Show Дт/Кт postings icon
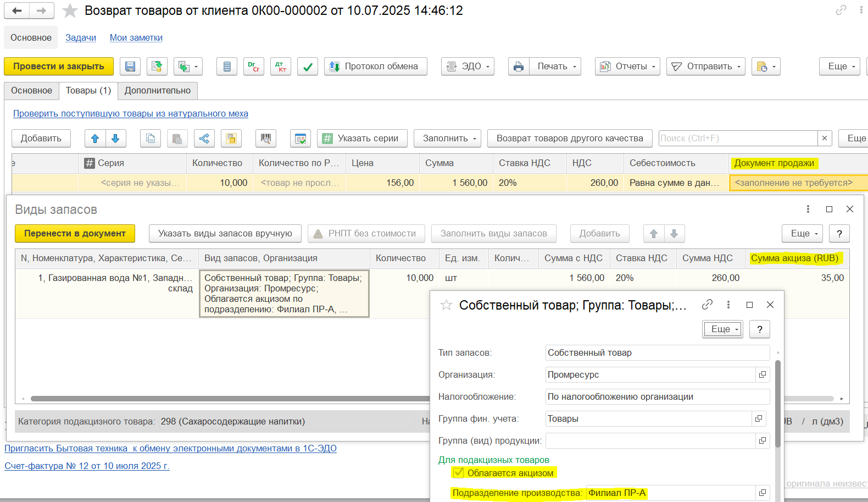868x502 pixels. (x=281, y=67)
